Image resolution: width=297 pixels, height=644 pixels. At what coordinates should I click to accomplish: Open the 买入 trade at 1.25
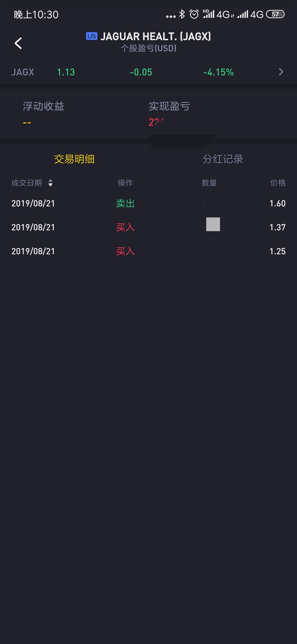tap(148, 251)
